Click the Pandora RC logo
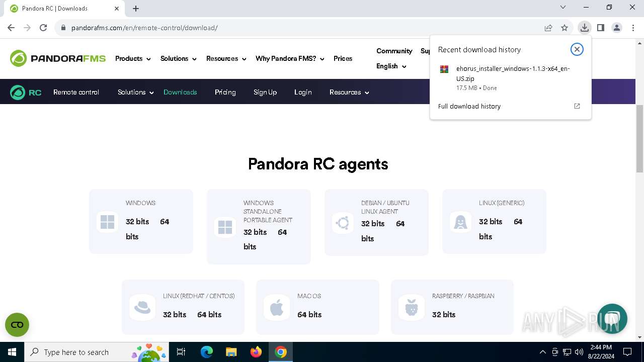This screenshot has width=644, height=362. (26, 93)
